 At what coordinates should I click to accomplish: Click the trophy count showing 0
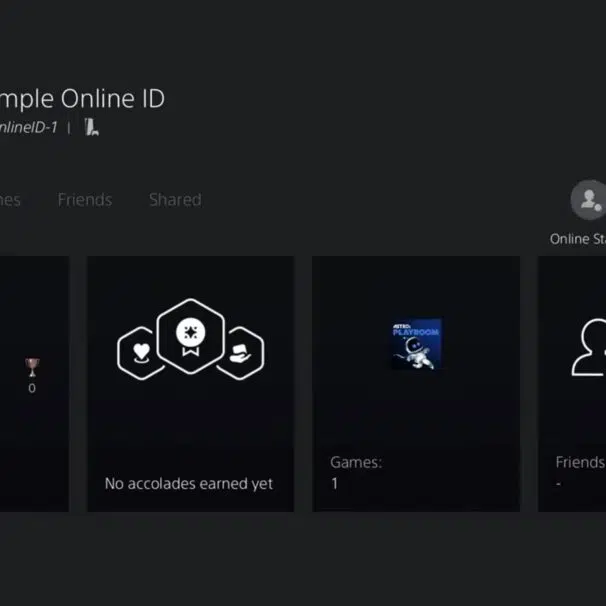pyautogui.click(x=32, y=388)
